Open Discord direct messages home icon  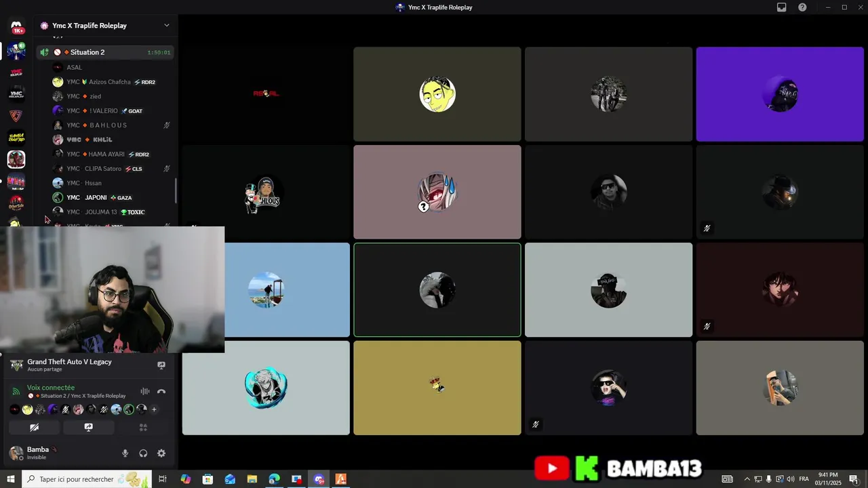coord(16,28)
